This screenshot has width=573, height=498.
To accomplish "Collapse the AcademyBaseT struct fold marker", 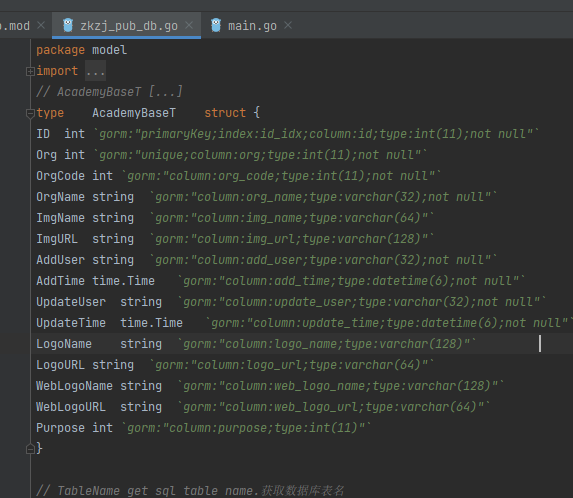I will coord(30,114).
